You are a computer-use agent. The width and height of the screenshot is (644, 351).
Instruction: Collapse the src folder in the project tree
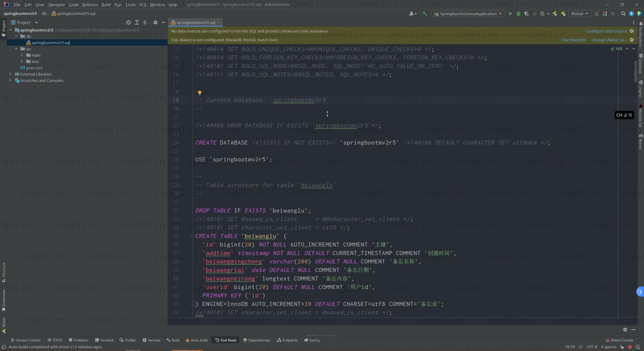(16, 49)
